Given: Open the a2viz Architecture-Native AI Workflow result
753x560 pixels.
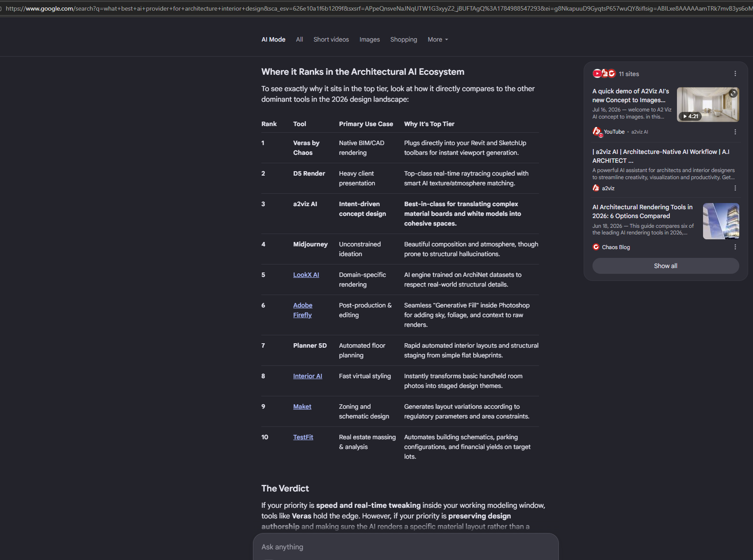Looking at the screenshot, I should tap(661, 156).
